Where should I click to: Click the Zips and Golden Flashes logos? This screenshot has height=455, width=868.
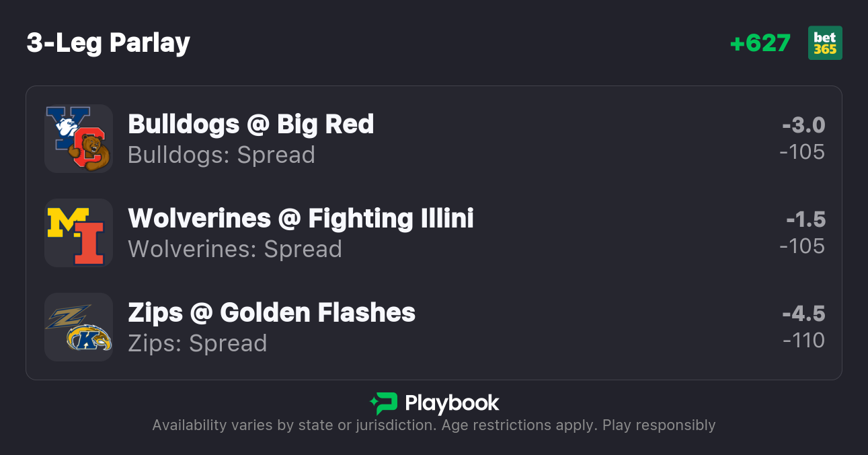point(79,327)
